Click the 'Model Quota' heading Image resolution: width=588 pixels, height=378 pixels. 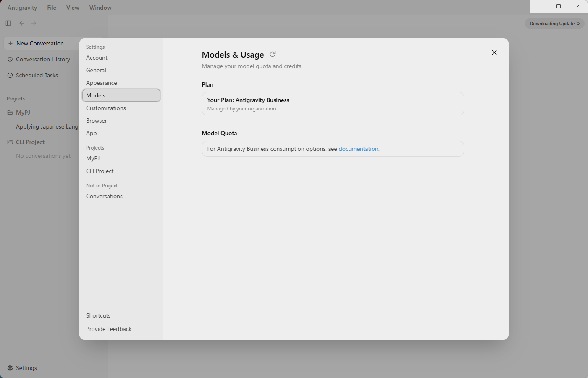coord(219,133)
